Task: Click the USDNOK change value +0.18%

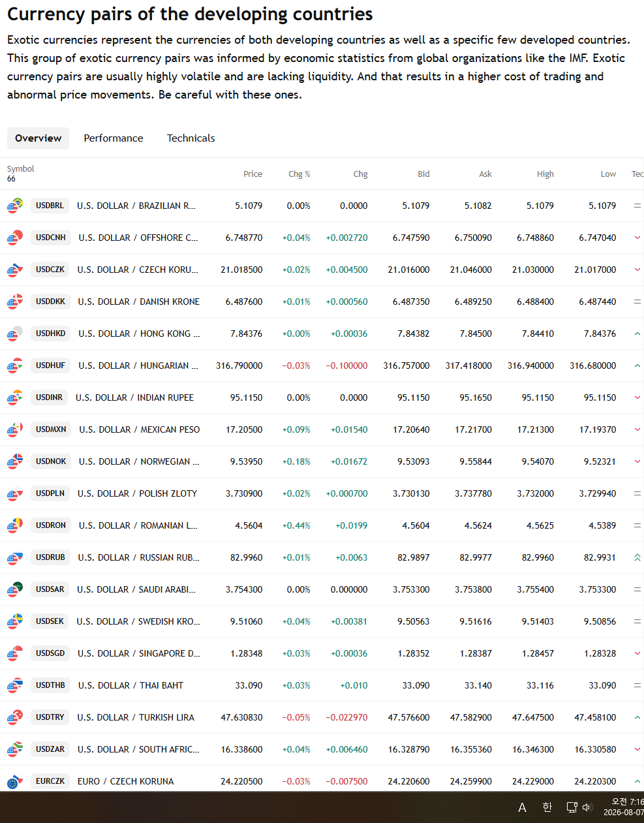Action: (x=296, y=461)
